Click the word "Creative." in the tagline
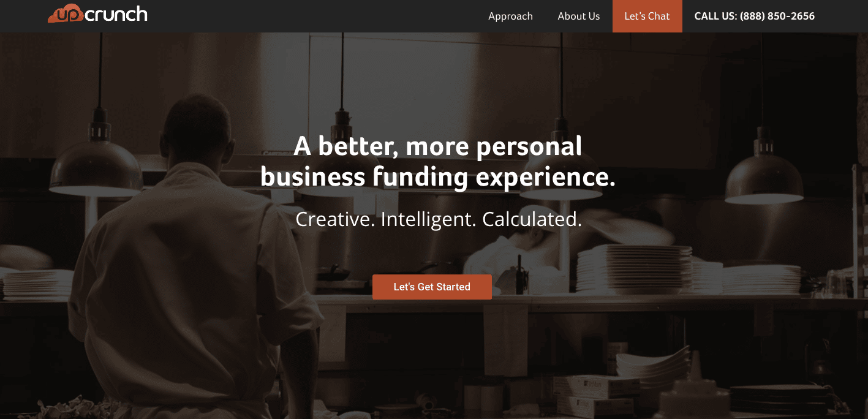The height and width of the screenshot is (419, 868). tap(335, 219)
